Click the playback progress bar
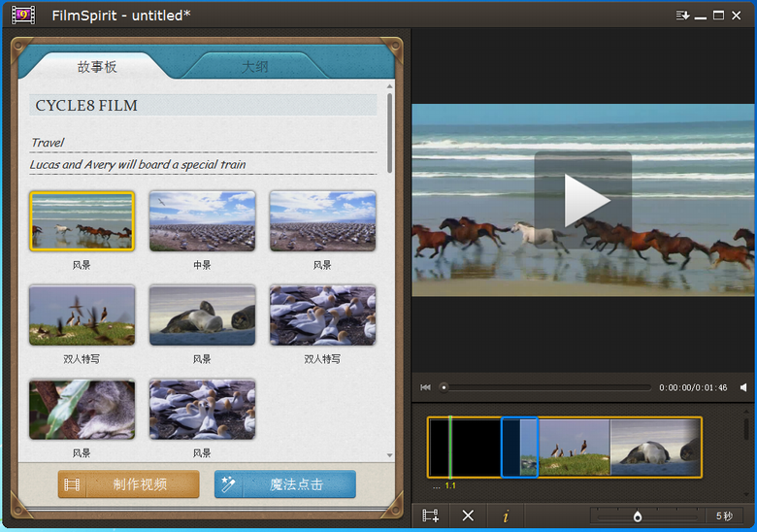 pyautogui.click(x=548, y=387)
